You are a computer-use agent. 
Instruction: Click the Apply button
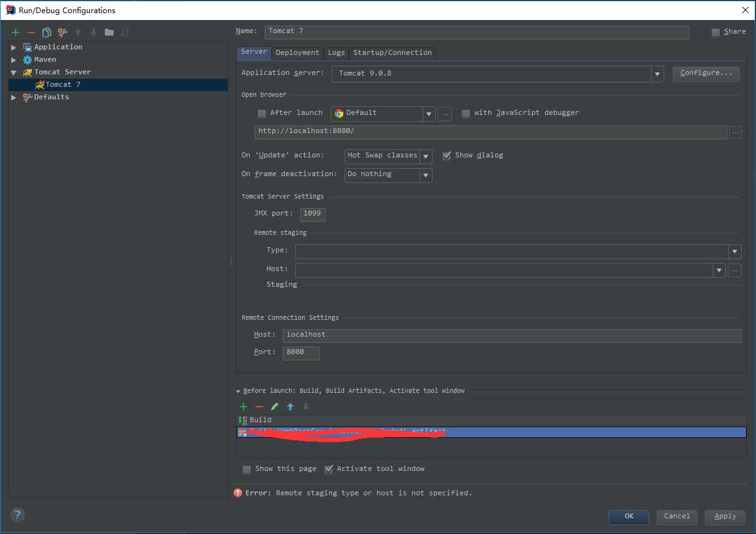(x=725, y=517)
